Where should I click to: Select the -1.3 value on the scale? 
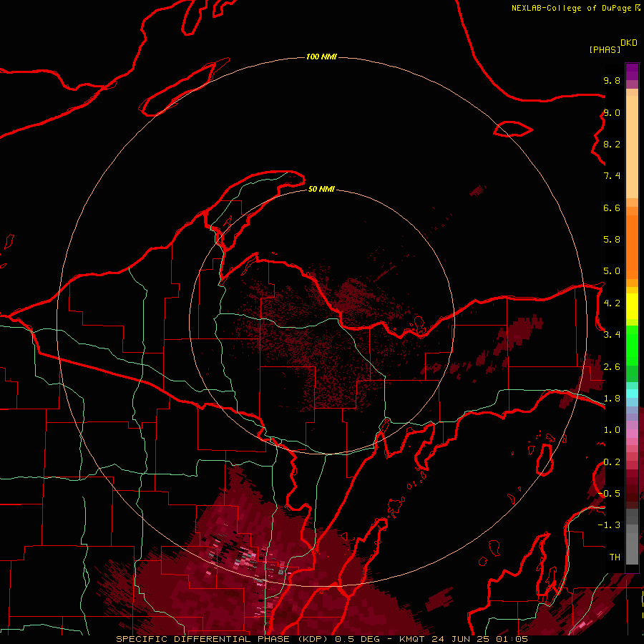609,525
